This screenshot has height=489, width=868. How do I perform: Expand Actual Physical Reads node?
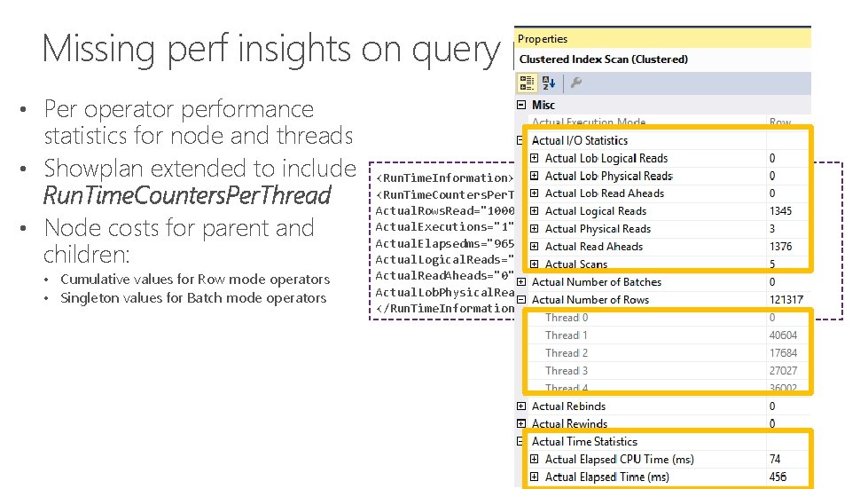click(x=535, y=229)
